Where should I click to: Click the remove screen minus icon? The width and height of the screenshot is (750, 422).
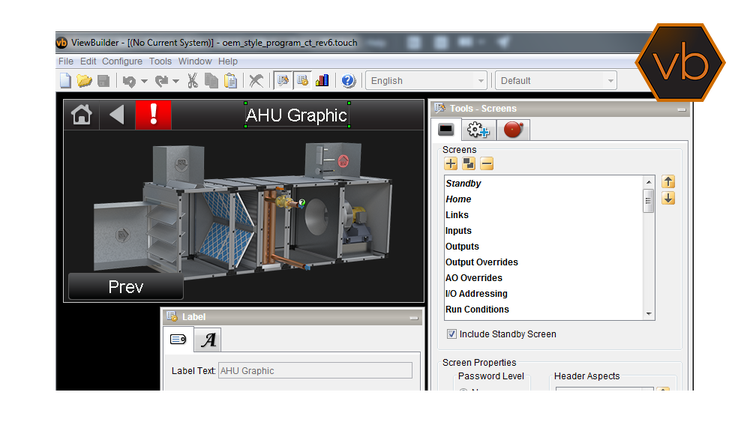pos(486,164)
